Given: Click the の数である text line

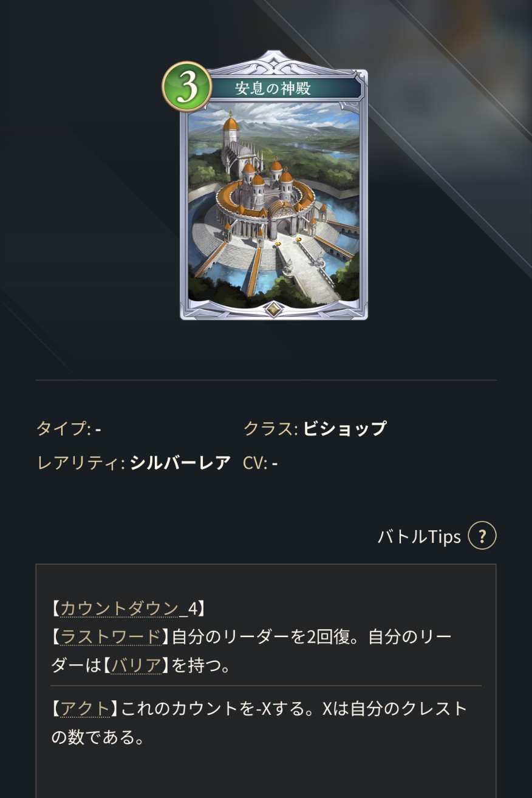Looking at the screenshot, I should 97,737.
